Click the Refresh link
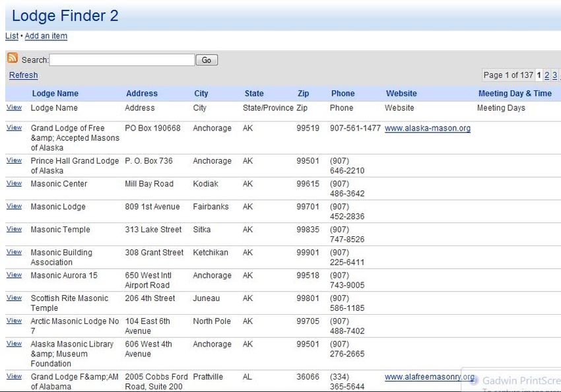 pyautogui.click(x=23, y=75)
